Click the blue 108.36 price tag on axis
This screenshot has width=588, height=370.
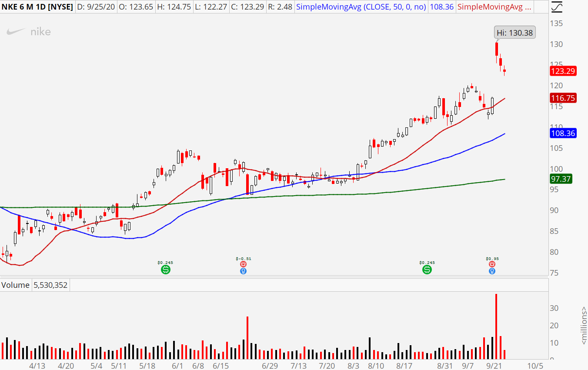pyautogui.click(x=563, y=133)
